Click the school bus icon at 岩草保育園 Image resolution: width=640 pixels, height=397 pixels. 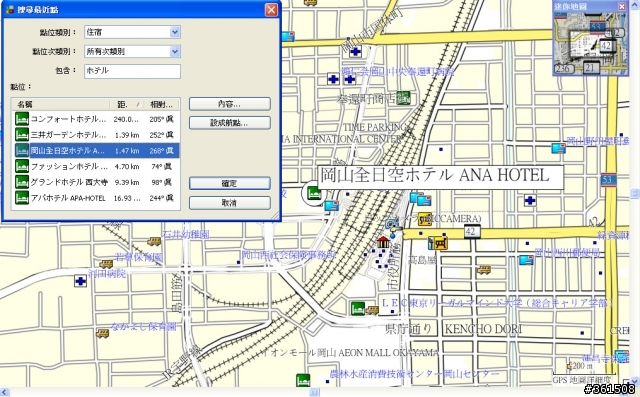tap(106, 264)
